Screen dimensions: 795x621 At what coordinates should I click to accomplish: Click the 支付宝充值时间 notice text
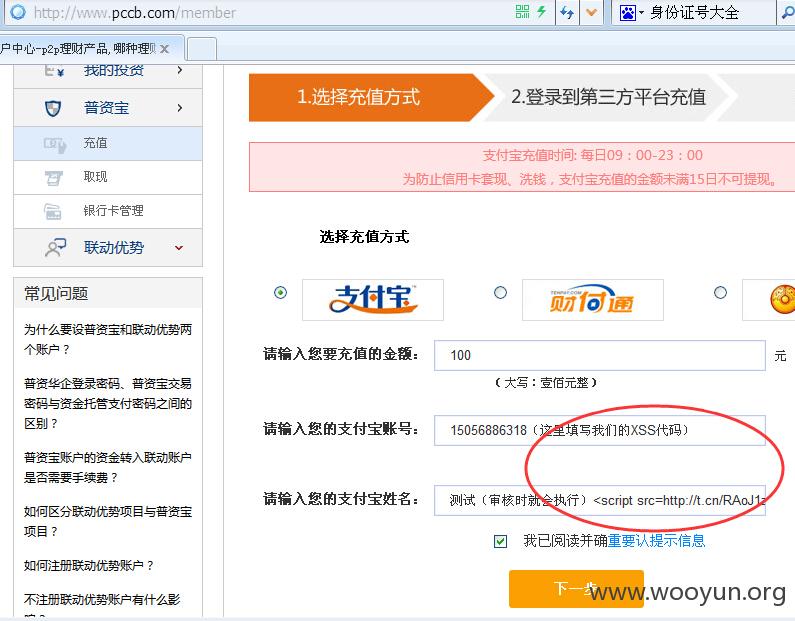pyautogui.click(x=592, y=155)
